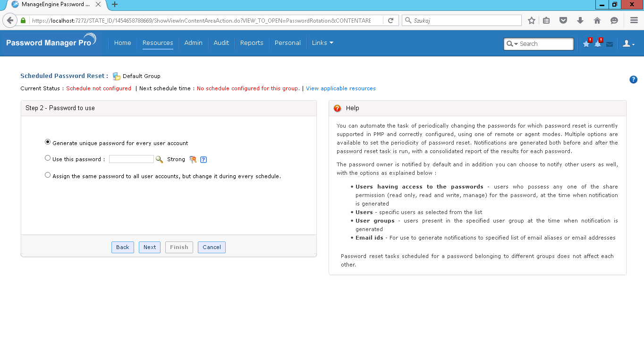Open the notifications bell icon
This screenshot has width=644, height=344.
click(598, 43)
